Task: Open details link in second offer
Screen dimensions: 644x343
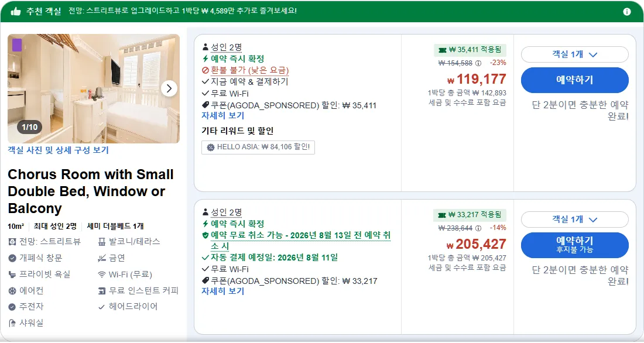Action: pos(222,291)
